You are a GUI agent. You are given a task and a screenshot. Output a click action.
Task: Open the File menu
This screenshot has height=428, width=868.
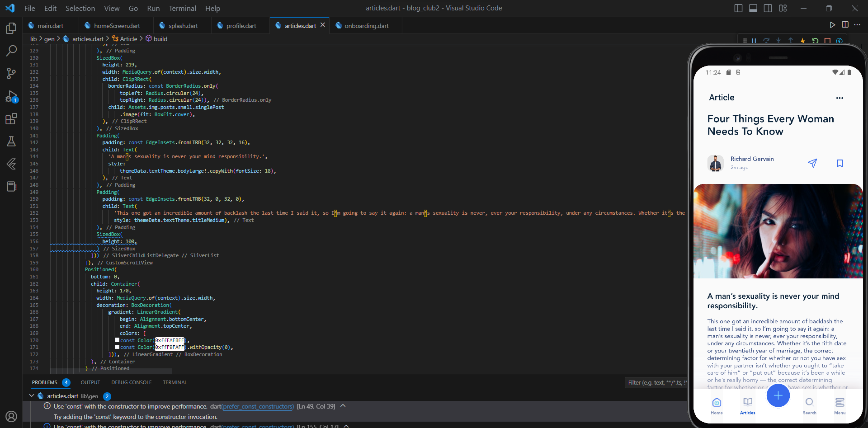point(29,8)
